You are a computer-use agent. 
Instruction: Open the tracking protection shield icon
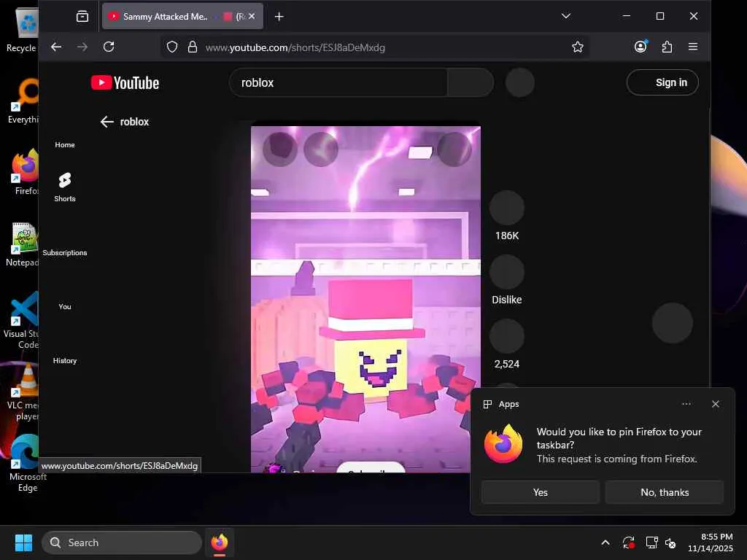[172, 47]
